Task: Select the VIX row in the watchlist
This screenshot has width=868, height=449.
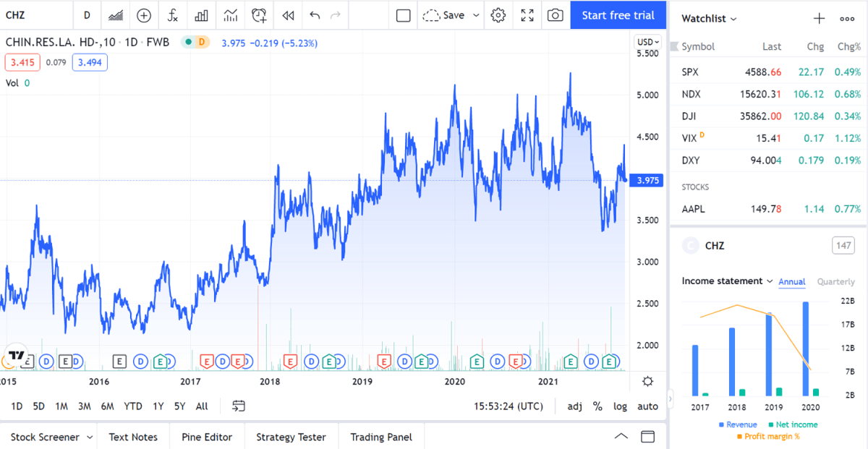Action: (769, 138)
